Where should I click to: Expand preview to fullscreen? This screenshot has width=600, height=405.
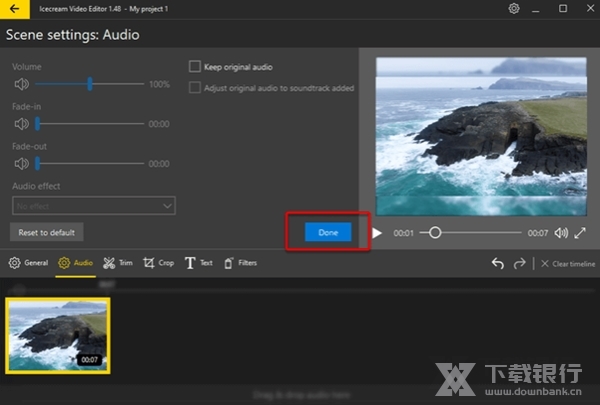[x=580, y=233]
